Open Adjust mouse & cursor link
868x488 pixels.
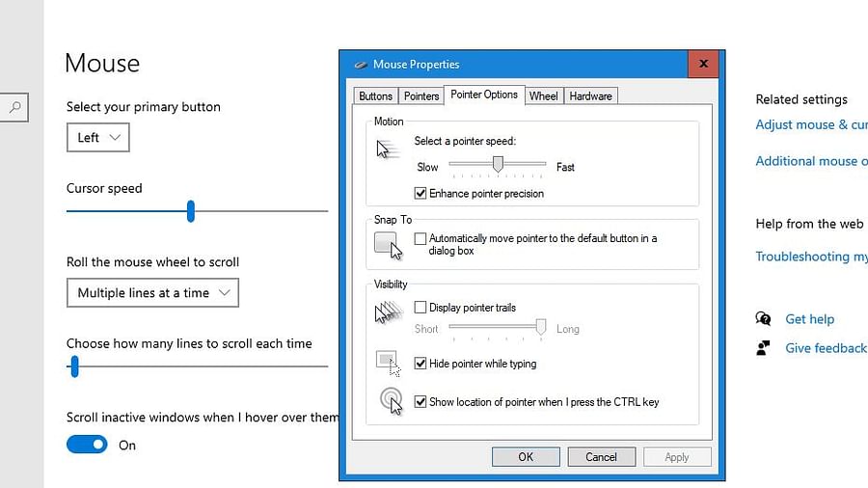click(x=811, y=124)
